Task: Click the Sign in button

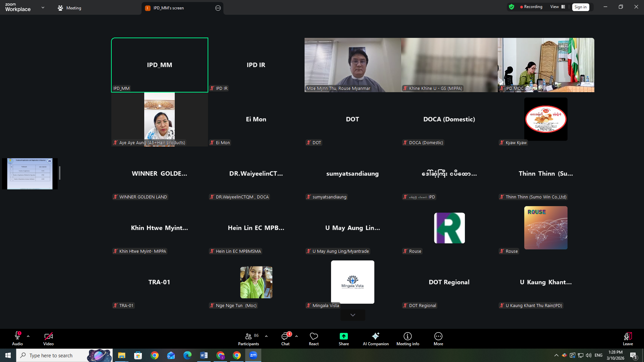Action: coord(580,7)
